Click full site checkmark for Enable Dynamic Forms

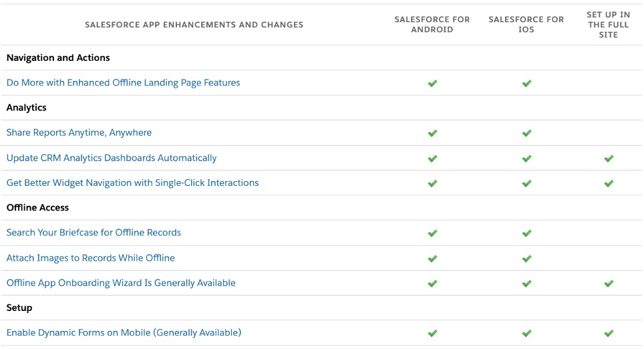tap(609, 334)
